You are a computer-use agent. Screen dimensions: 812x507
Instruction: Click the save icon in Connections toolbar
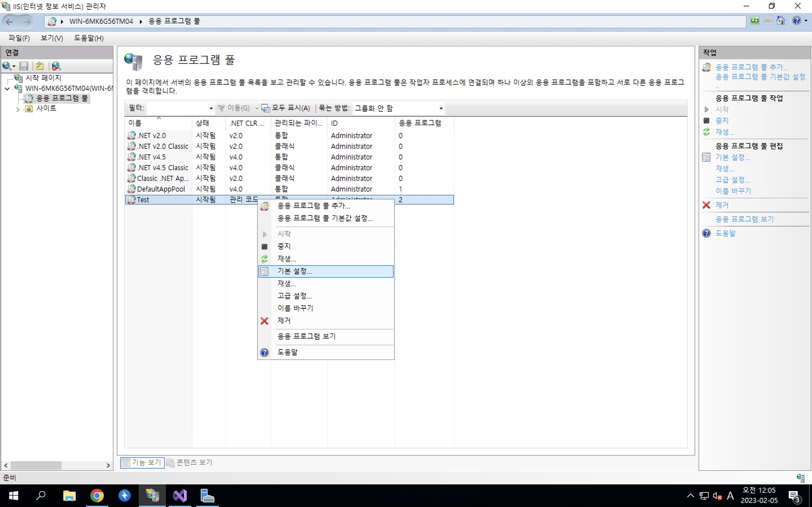(24, 66)
